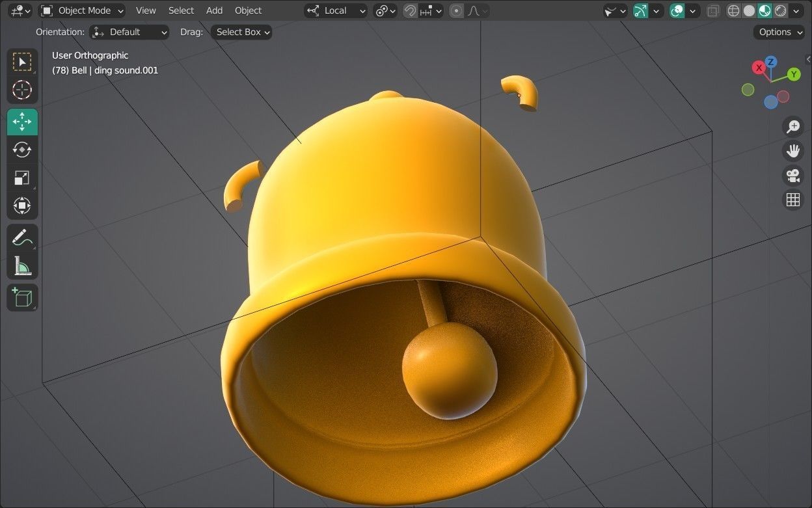Open the Object Mode dropdown

click(82, 10)
